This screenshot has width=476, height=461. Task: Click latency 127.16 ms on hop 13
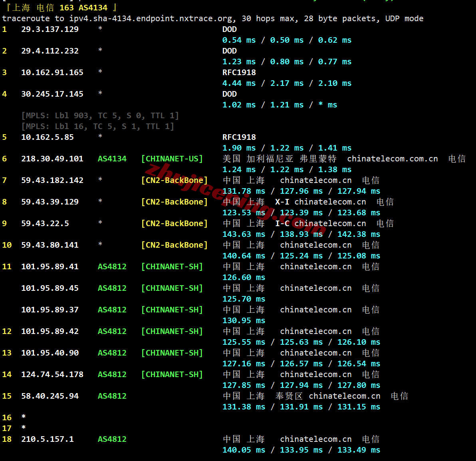[244, 364]
